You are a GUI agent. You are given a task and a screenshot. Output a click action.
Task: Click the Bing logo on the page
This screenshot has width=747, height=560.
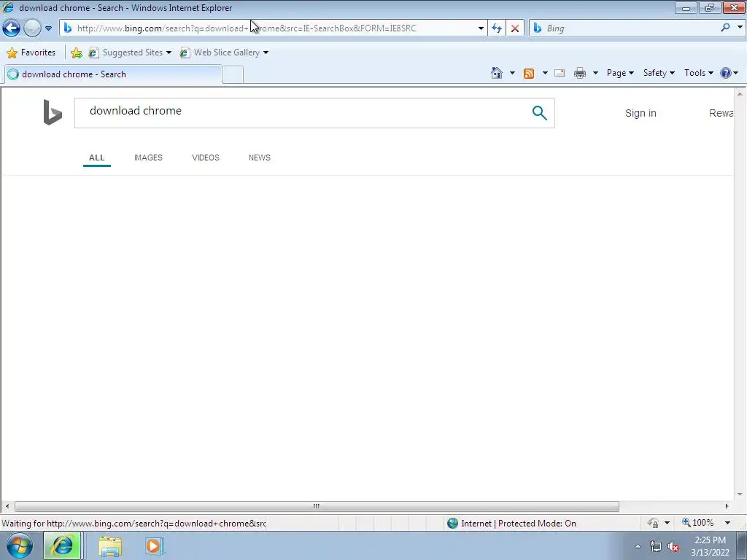pos(53,112)
